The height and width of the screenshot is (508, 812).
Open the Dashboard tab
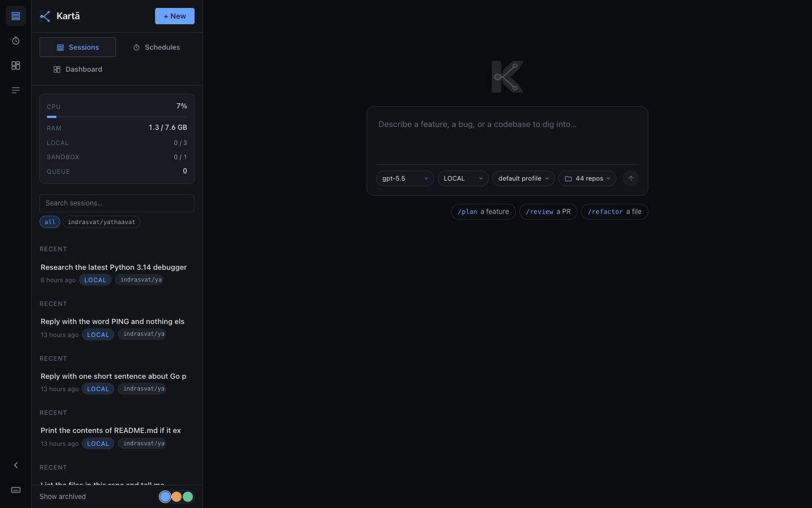78,69
